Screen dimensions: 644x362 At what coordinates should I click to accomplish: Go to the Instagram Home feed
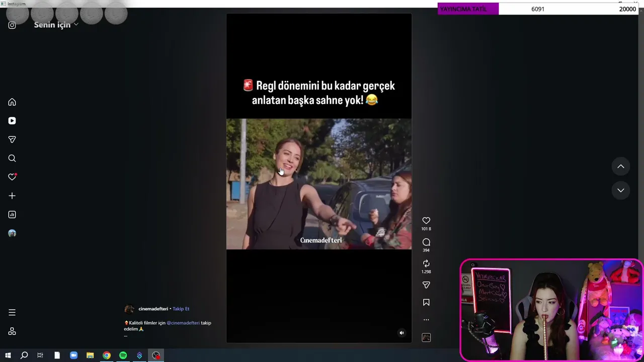pos(12,102)
